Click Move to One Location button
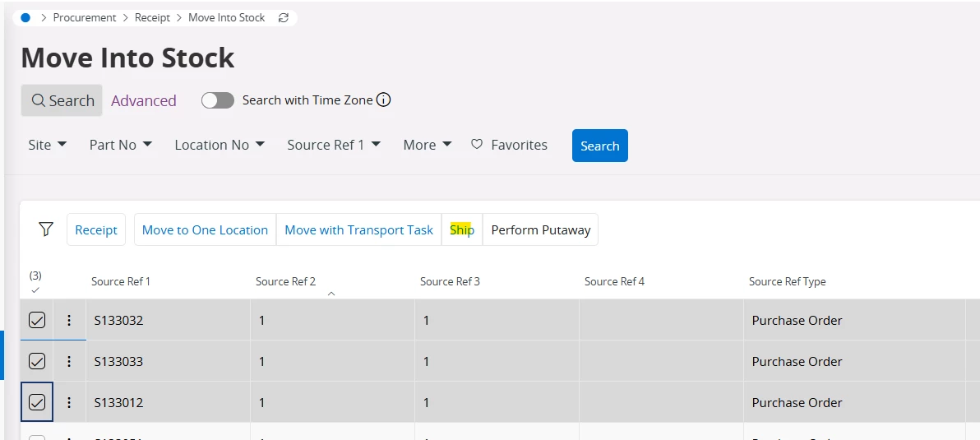This screenshot has height=440, width=980. tap(205, 229)
